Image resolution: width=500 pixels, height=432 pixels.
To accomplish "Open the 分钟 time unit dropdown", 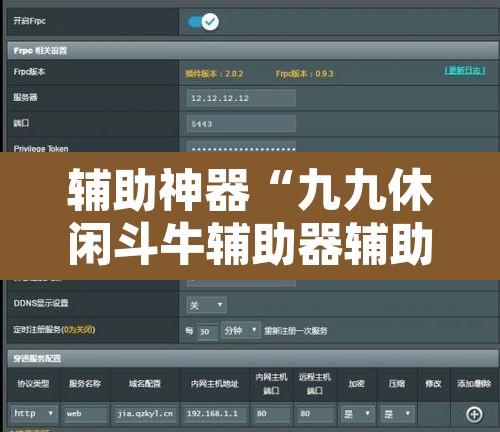I will [x=240, y=331].
